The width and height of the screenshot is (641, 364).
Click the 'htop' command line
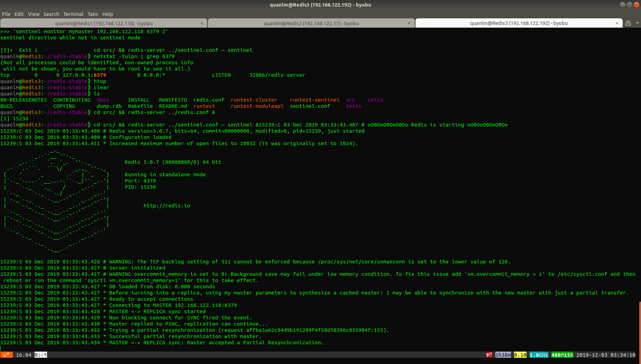pos(53,81)
